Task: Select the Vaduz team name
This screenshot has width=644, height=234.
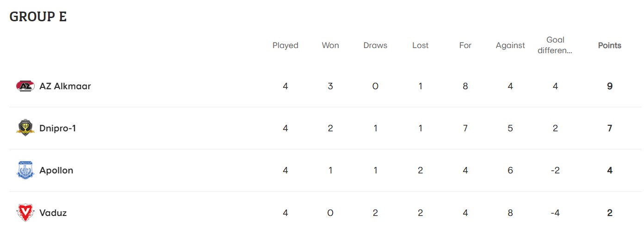Action: 53,213
